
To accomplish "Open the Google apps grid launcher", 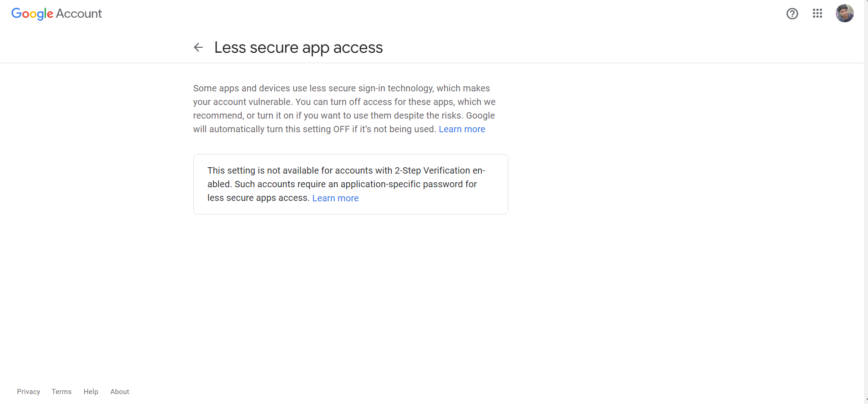I will 818,14.
